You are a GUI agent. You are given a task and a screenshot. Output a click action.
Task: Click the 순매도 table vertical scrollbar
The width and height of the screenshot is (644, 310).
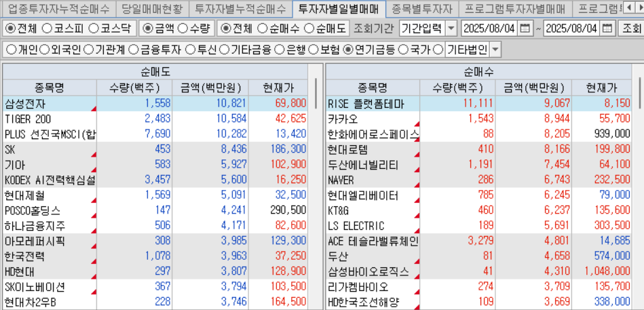tap(316, 94)
